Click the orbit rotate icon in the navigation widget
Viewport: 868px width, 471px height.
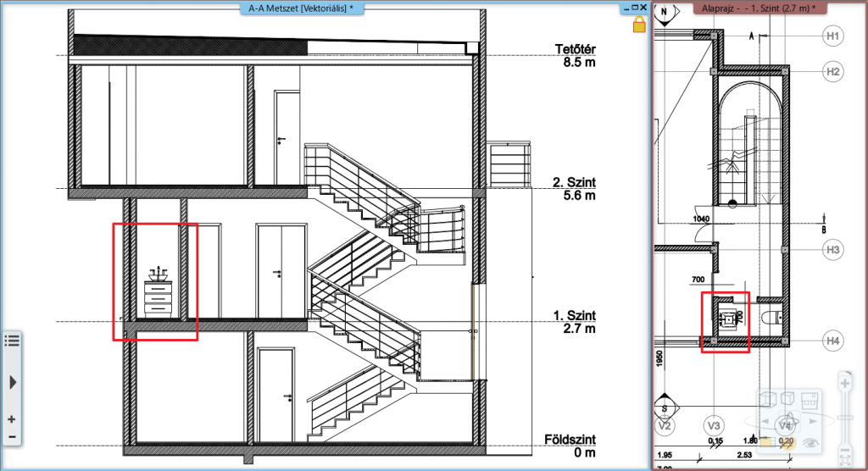pos(788,421)
